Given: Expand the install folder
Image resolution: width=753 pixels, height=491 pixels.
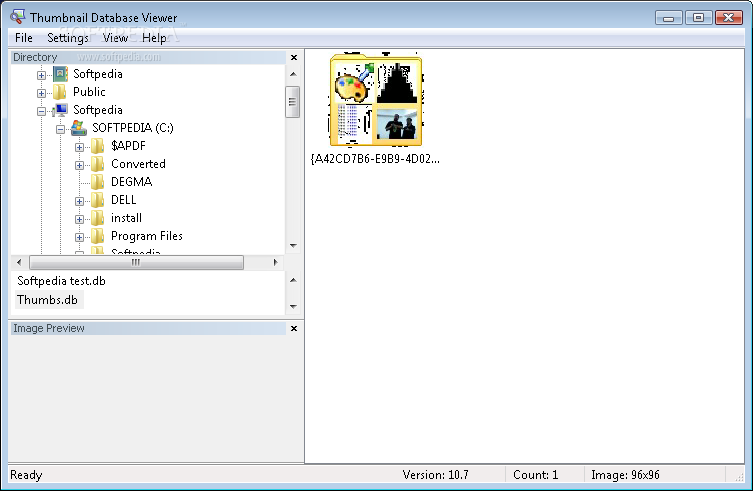Looking at the screenshot, I should click(x=80, y=219).
